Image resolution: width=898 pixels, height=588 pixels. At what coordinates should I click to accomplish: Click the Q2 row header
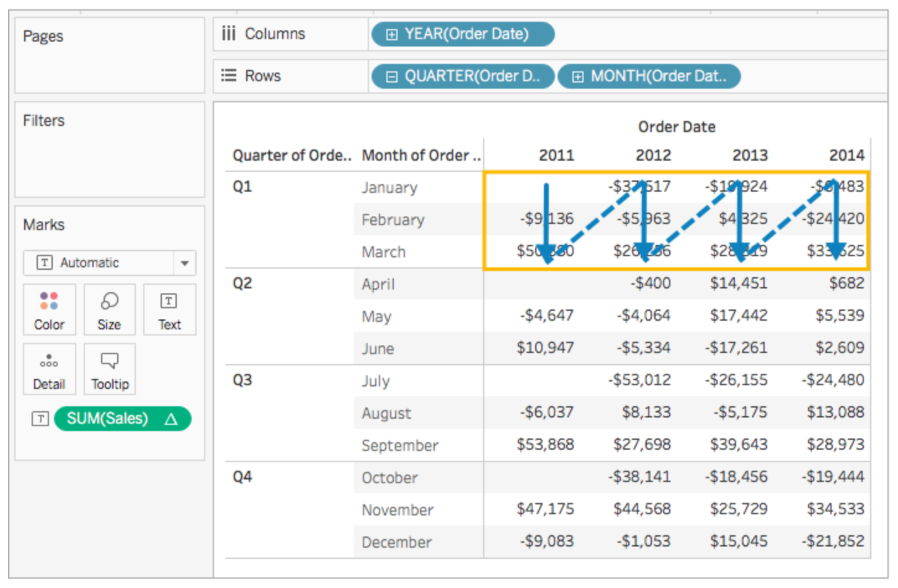coord(242,283)
